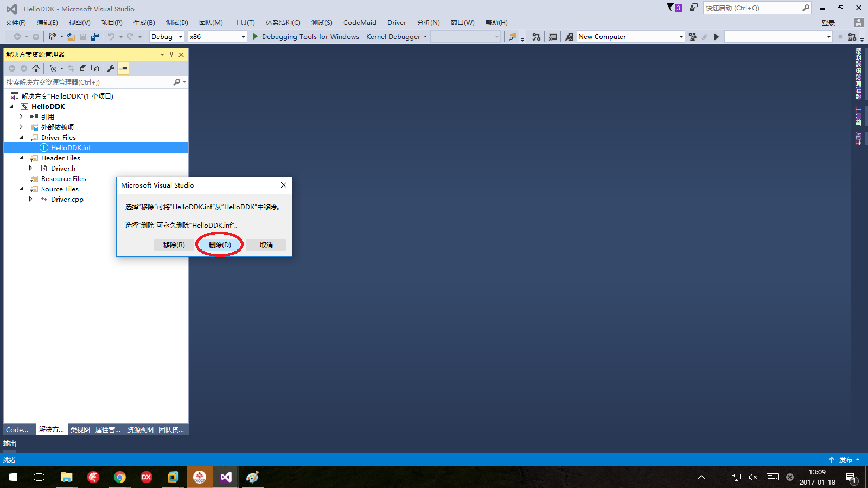
Task: Click the Windows Start button
Action: (x=13, y=477)
